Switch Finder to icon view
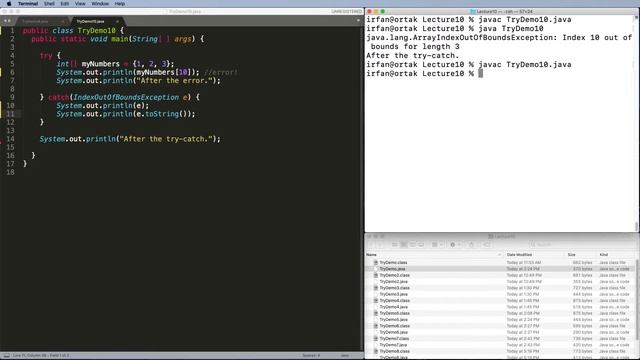The height and width of the screenshot is (360, 640). (x=394, y=245)
